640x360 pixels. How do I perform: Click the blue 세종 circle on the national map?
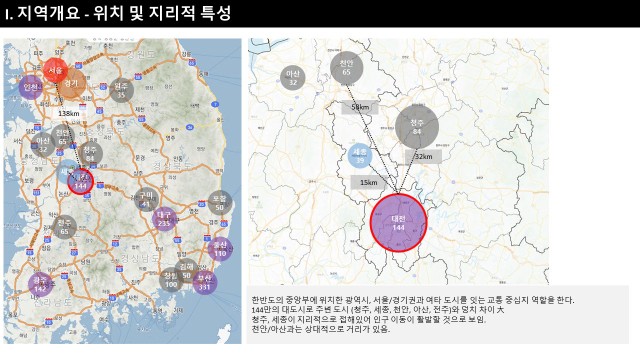66,171
